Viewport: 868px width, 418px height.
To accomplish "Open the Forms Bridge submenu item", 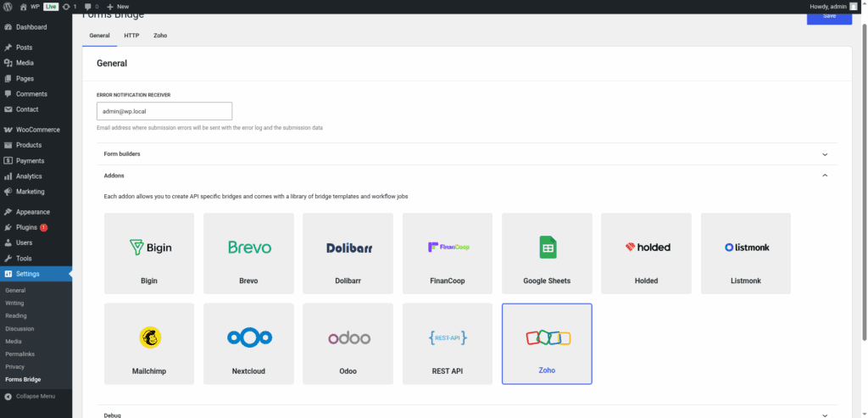I will coord(23,379).
